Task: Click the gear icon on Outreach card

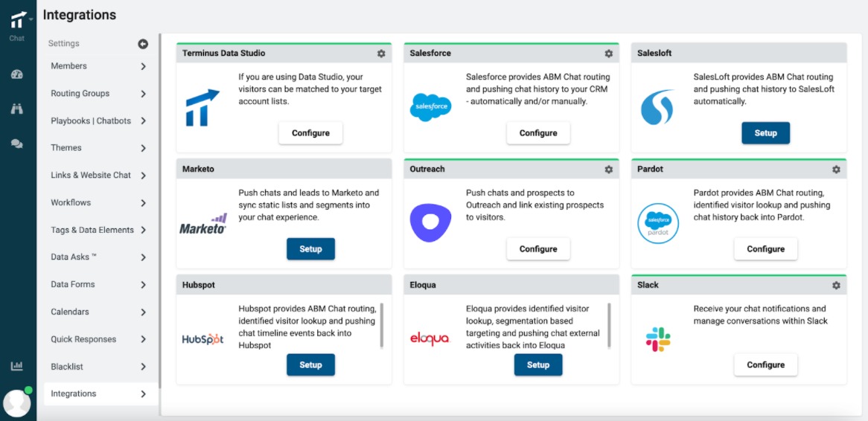Action: tap(608, 170)
